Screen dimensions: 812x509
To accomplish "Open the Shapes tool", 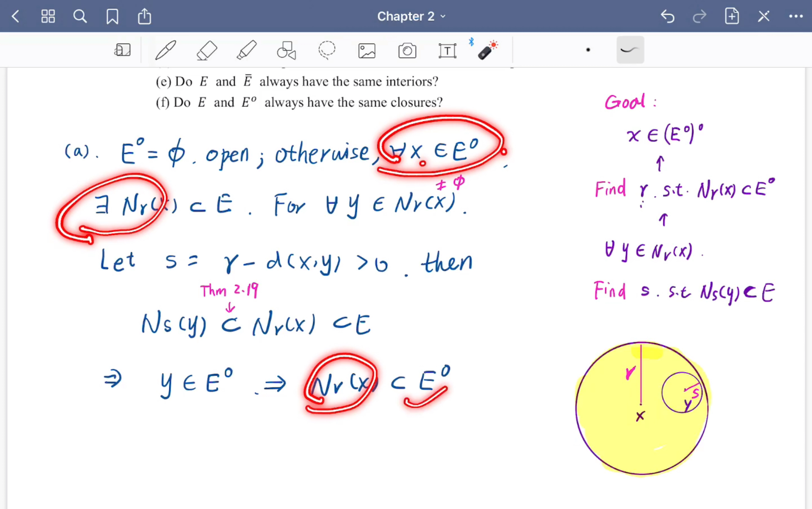I will [x=286, y=50].
